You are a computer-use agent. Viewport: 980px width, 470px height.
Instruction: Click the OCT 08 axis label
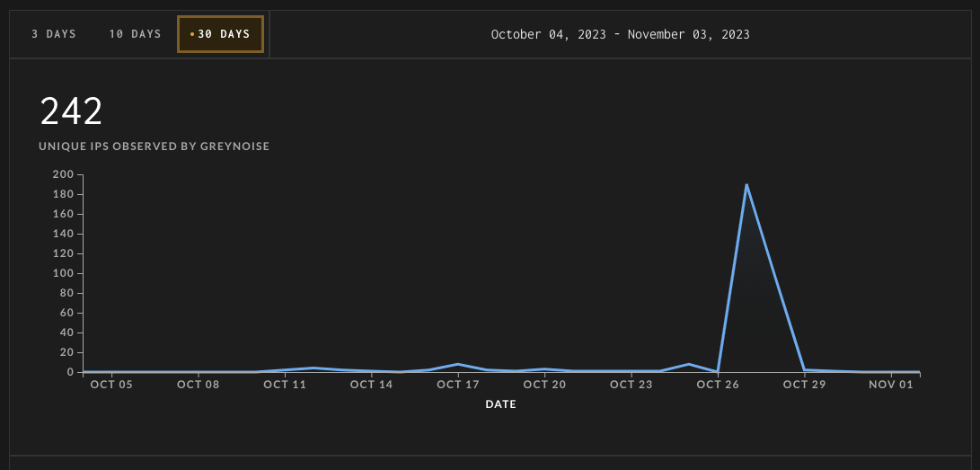click(199, 385)
